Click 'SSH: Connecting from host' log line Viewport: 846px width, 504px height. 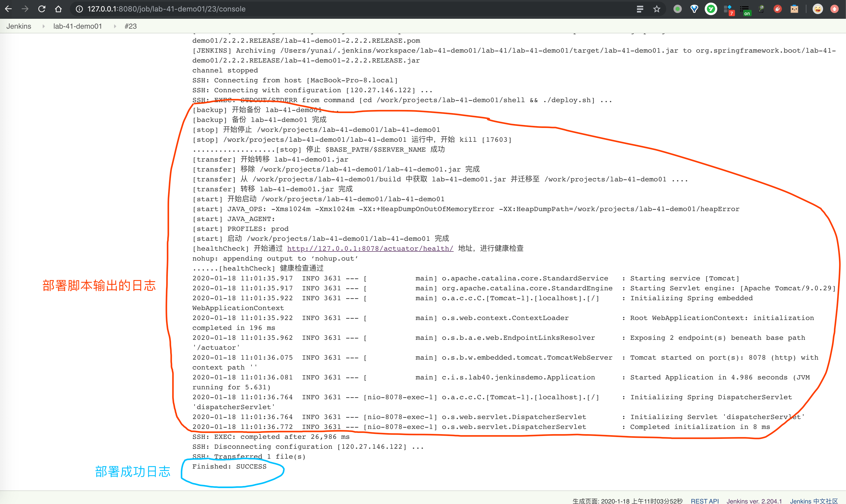(295, 80)
